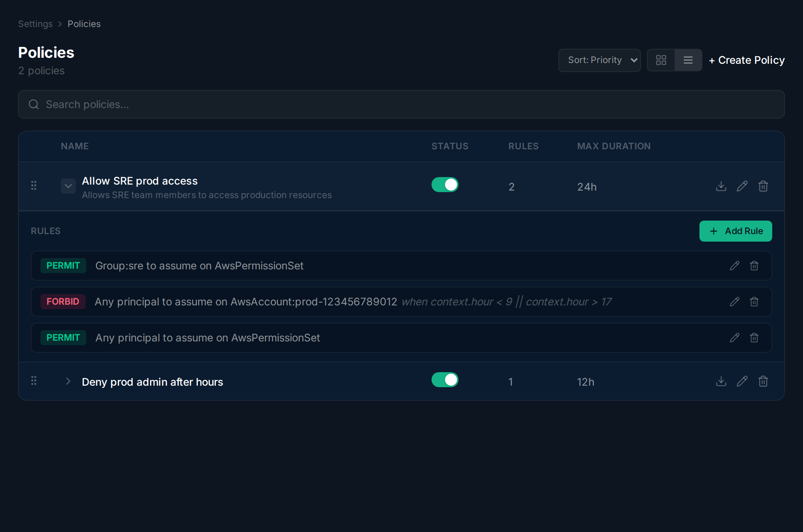Viewport: 803px width, 532px height.
Task: Click the "2 policies" count text
Action: 41,71
